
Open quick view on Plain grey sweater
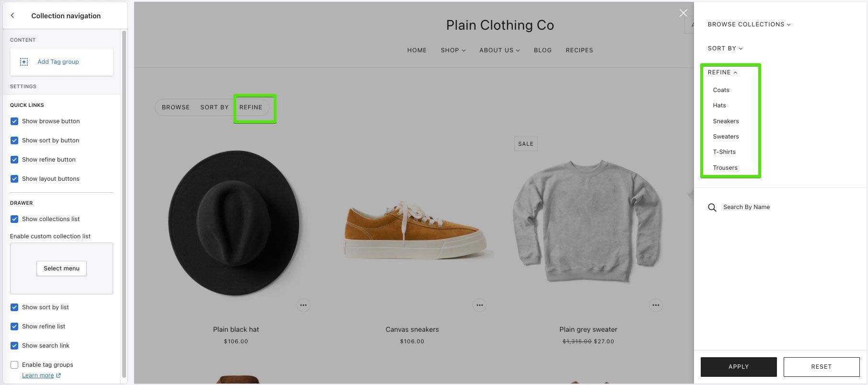656,305
